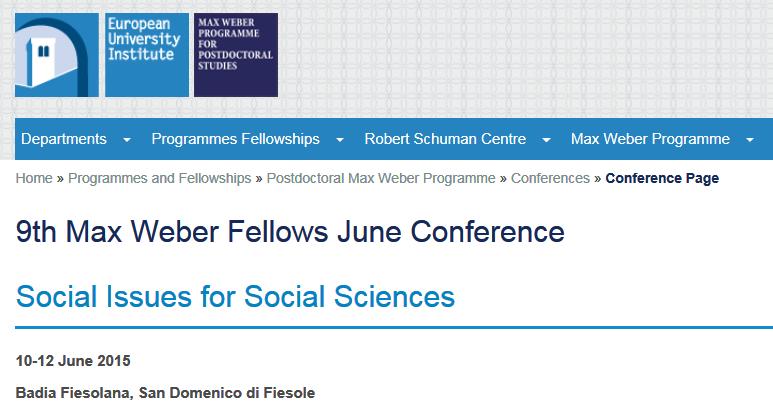Viewport: 773px width, 410px height.
Task: Click the 10-12 June 2015 date text
Action: coord(73,361)
